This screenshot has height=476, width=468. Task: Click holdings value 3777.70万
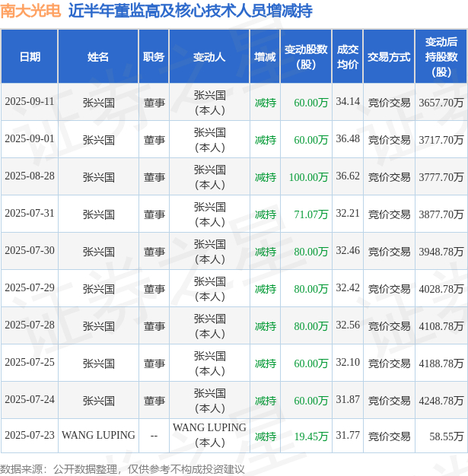[x=441, y=177]
